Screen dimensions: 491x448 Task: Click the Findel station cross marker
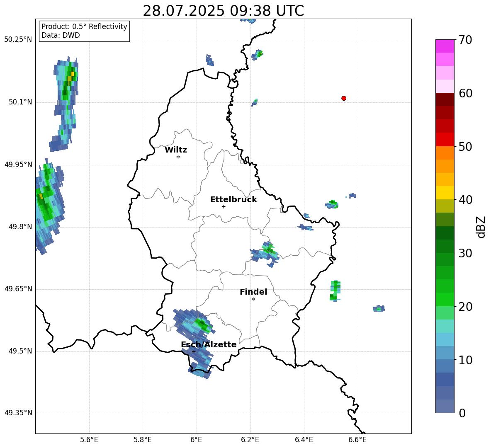click(x=253, y=299)
